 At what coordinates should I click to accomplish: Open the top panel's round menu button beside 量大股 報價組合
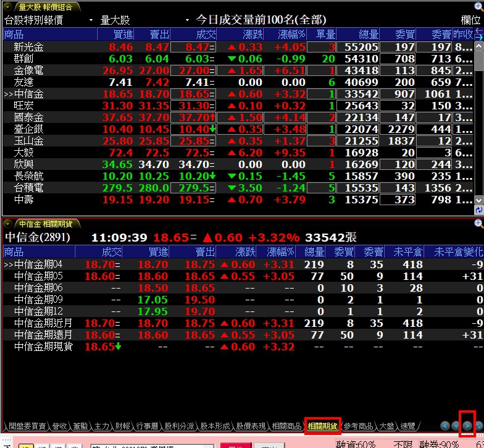pos(7,6)
